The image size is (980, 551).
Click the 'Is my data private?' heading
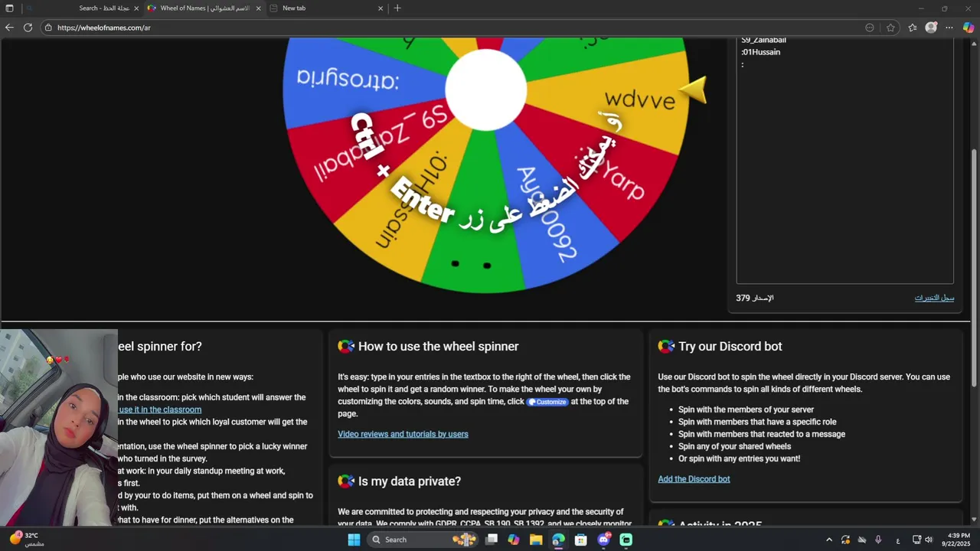pyautogui.click(x=409, y=481)
